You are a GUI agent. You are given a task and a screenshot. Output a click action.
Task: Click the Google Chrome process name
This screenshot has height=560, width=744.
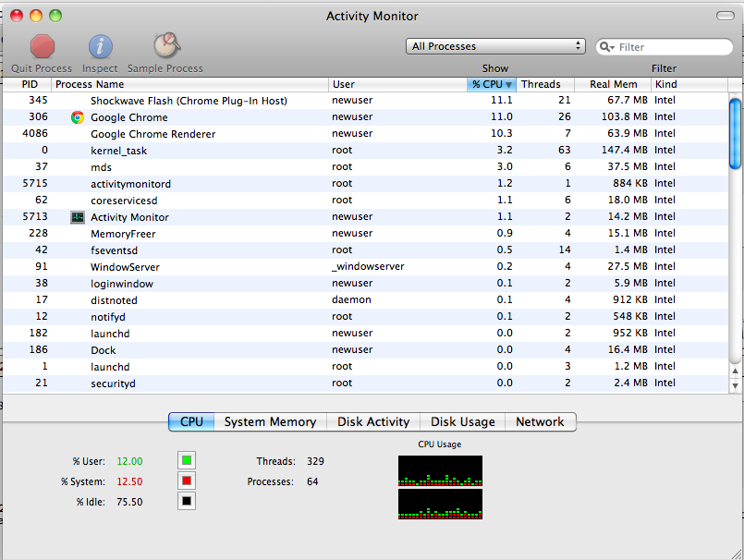pyautogui.click(x=129, y=117)
